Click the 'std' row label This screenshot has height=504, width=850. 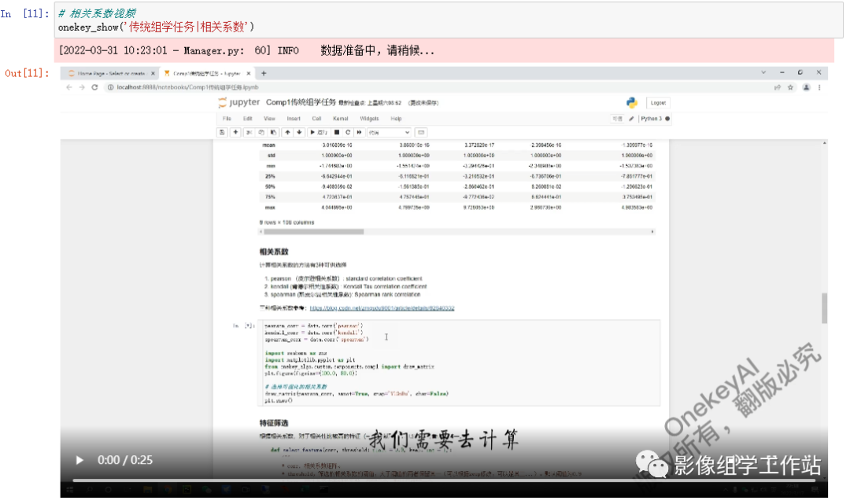pos(271,156)
